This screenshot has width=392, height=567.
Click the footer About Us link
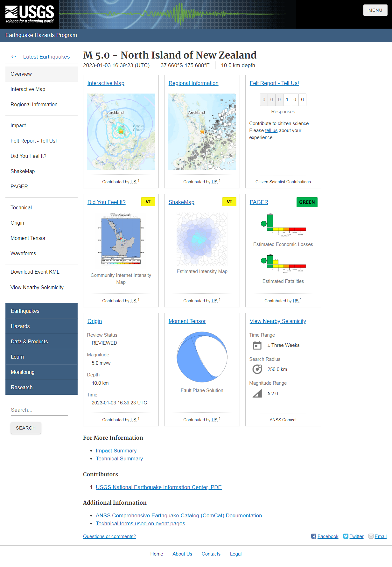[182, 554]
